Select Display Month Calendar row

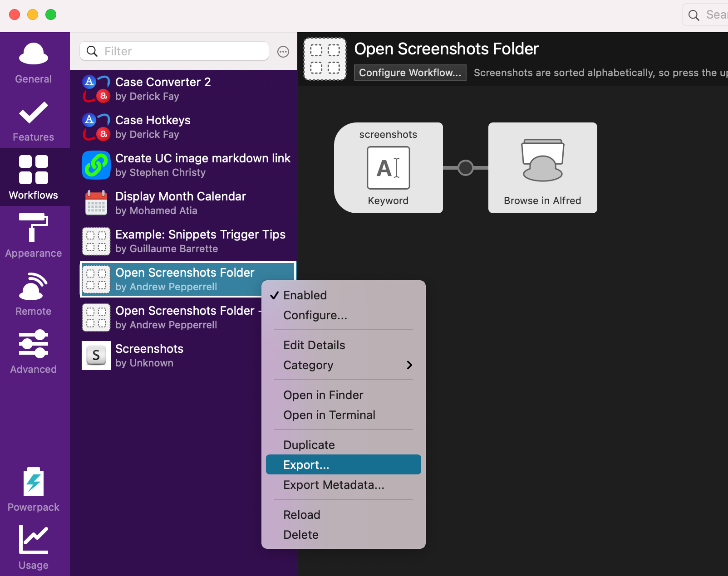188,203
